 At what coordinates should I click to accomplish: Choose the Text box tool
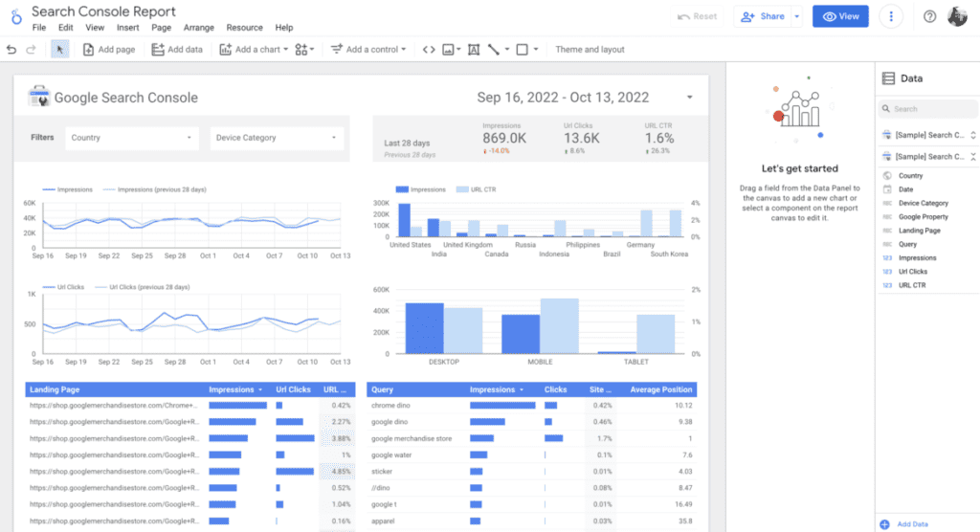click(473, 50)
